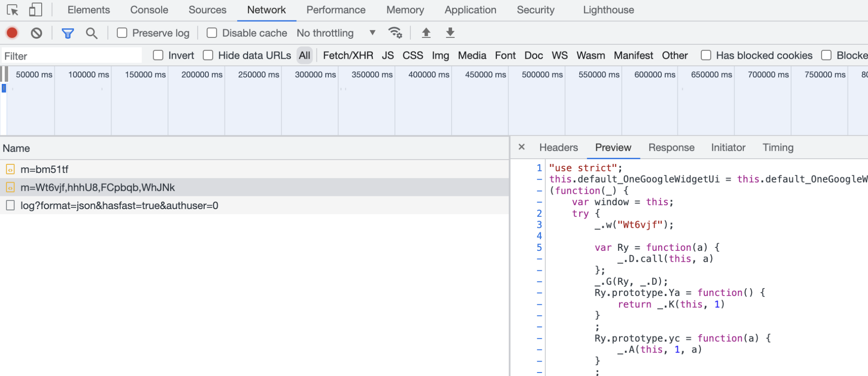Click the inspect element picker icon

click(x=13, y=10)
